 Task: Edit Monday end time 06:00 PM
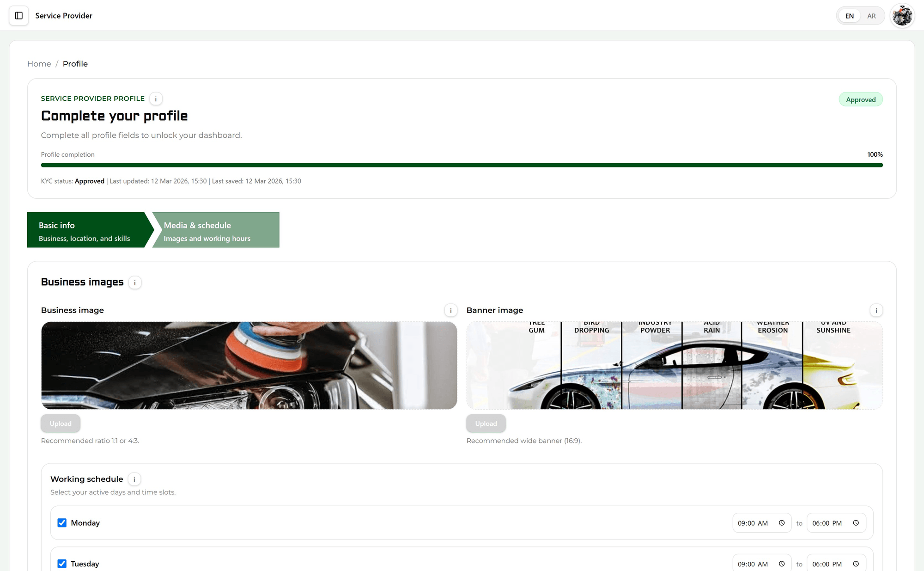(836, 523)
